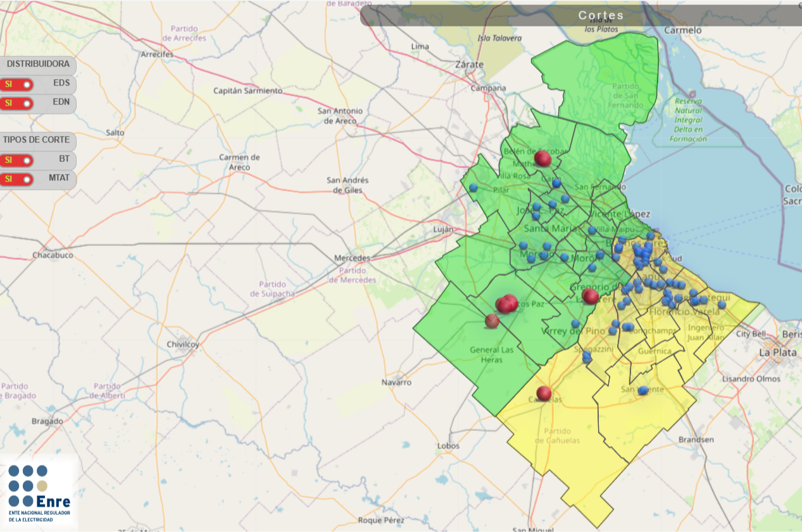Image resolution: width=802 pixels, height=532 pixels.
Task: Click the blue outage dot near Spegazzini
Action: tap(587, 358)
